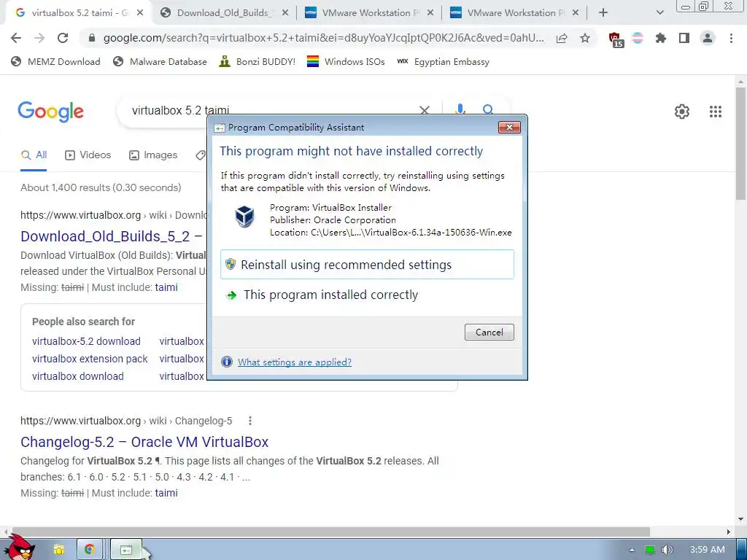Open a new tab with the plus button

click(603, 13)
